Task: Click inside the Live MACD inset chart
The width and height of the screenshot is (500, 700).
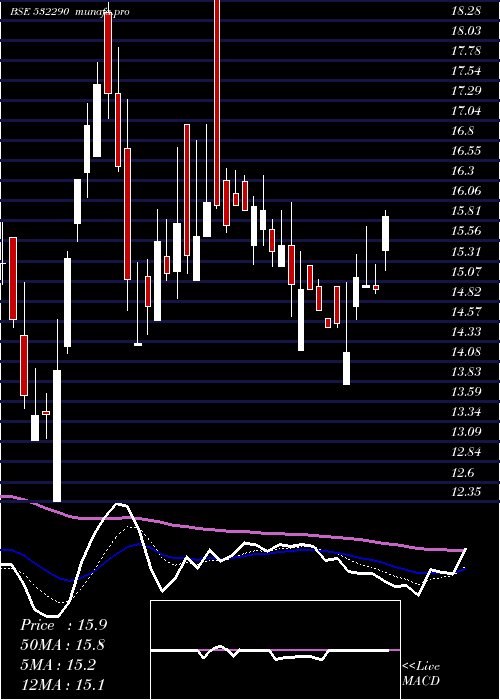Action: tap(275, 650)
